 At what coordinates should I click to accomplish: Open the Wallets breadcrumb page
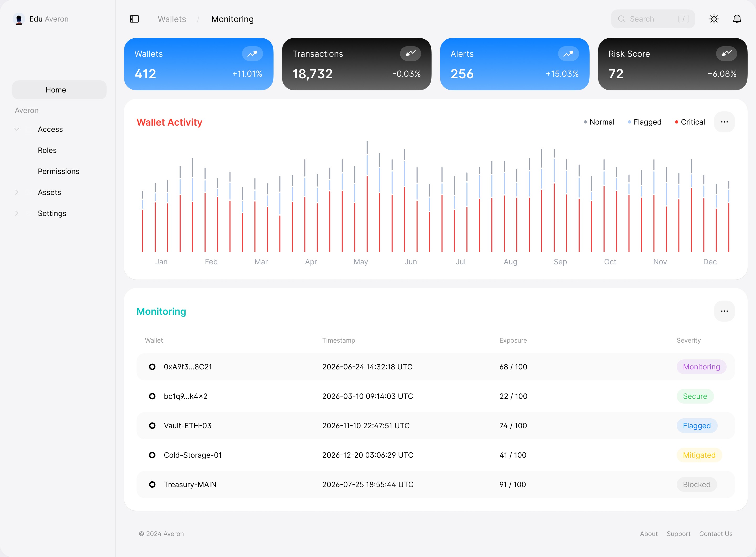click(171, 19)
